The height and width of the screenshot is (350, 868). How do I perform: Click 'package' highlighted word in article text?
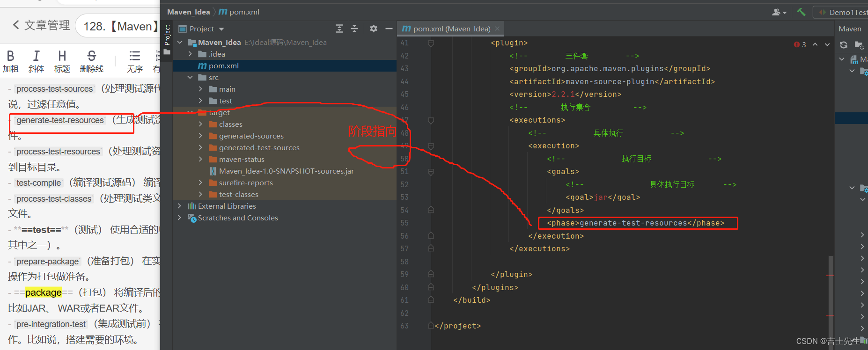43,292
